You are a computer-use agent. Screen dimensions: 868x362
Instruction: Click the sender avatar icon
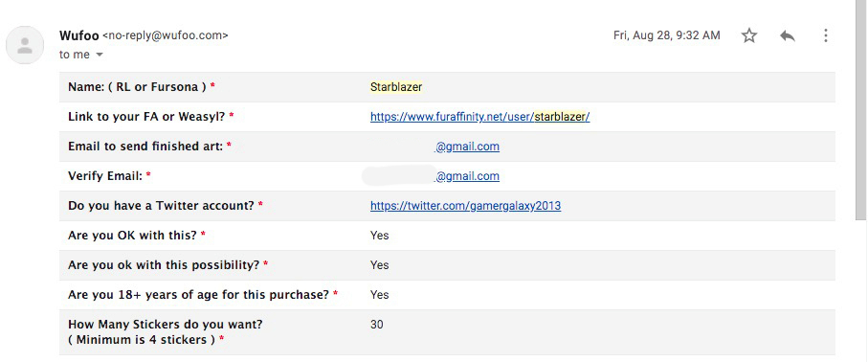(x=25, y=45)
